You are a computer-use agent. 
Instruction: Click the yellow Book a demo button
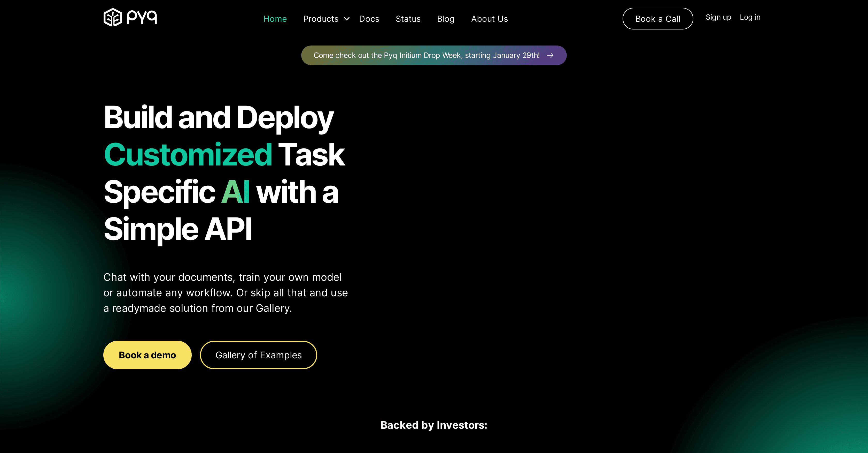(147, 355)
